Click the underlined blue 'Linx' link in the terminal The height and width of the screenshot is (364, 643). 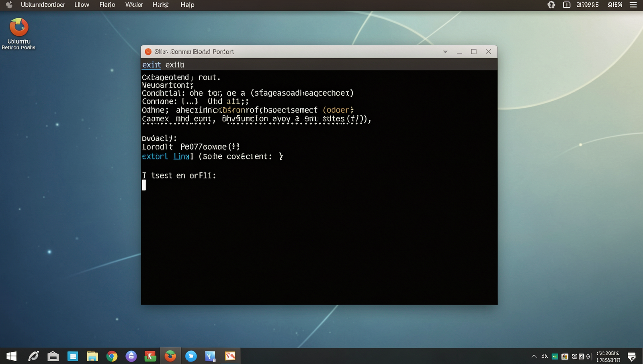coord(182,156)
